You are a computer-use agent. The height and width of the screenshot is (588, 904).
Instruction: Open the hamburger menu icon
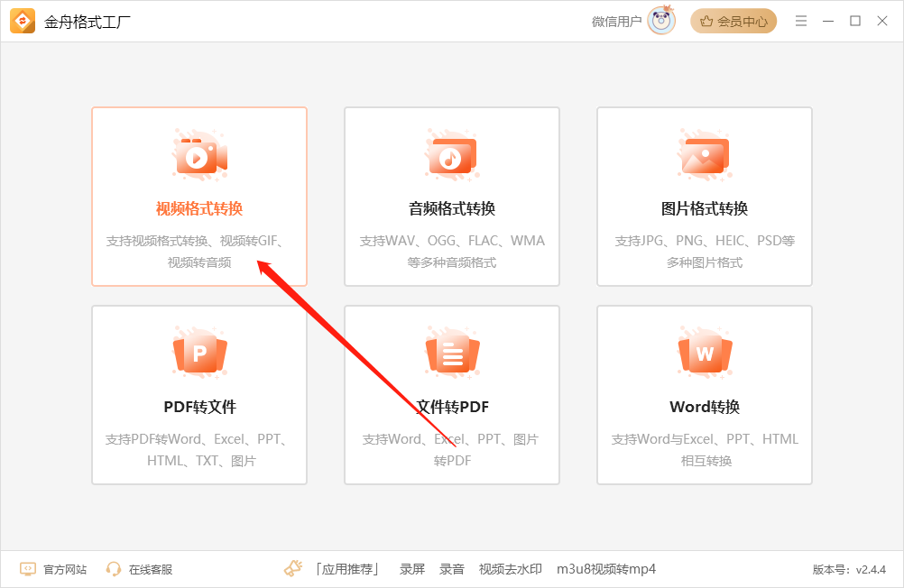coord(801,22)
